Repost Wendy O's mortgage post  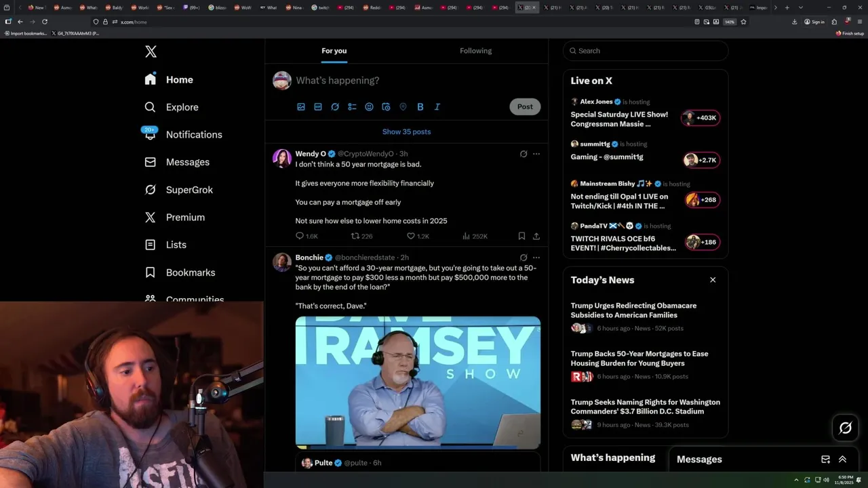coord(361,236)
